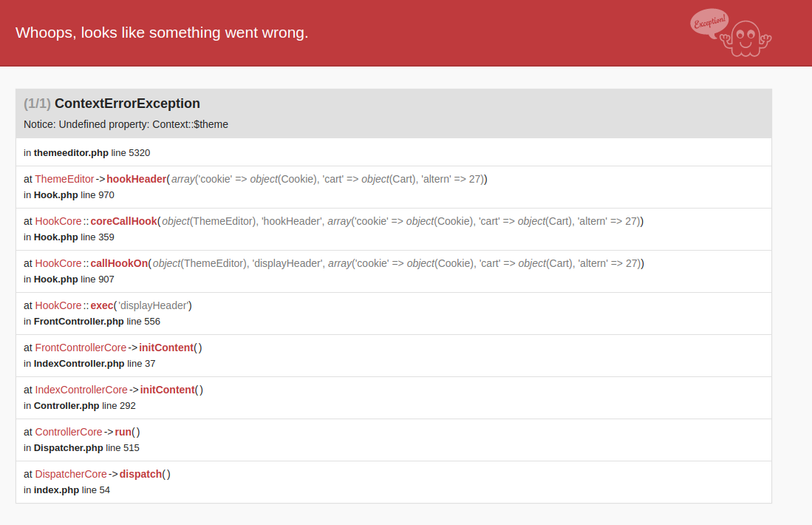Click the callHookOn method name

(x=119, y=263)
